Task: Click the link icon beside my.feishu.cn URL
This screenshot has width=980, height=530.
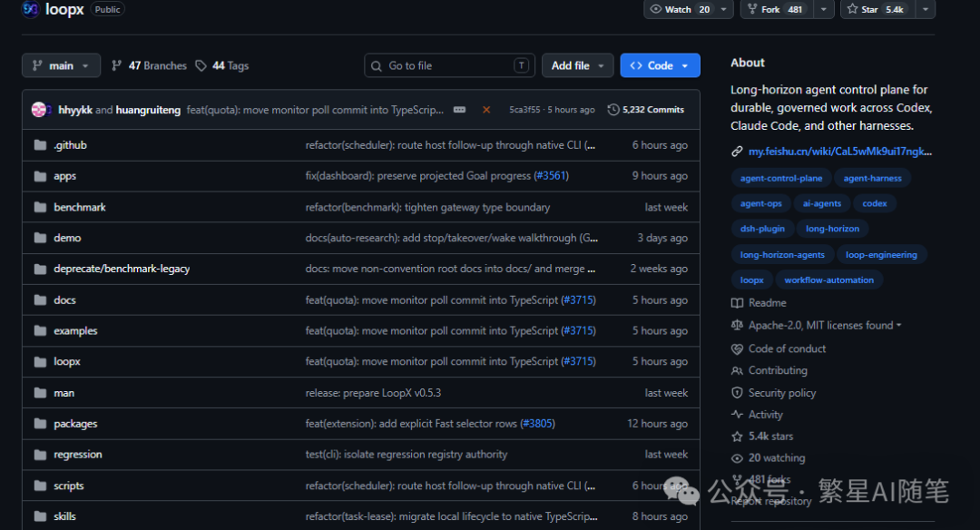Action: coord(737,152)
